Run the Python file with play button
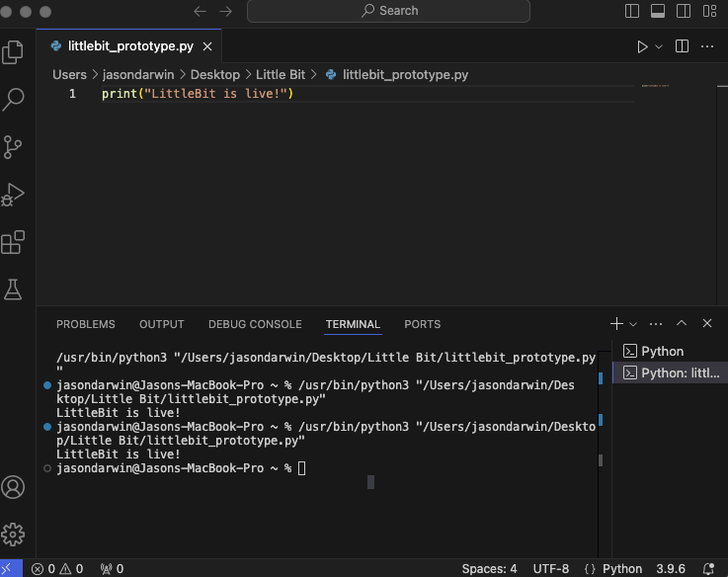Screen dimensions: 728x577 point(642,46)
